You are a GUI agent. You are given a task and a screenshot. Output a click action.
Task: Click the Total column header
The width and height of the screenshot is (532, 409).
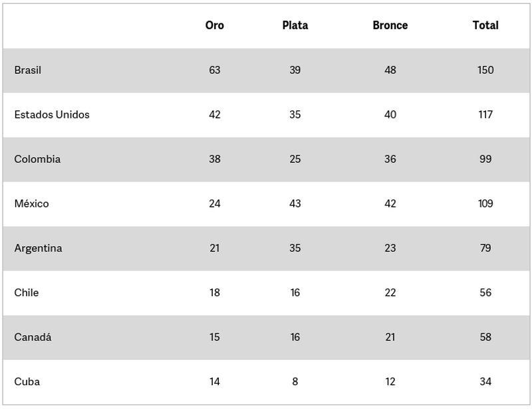[485, 25]
